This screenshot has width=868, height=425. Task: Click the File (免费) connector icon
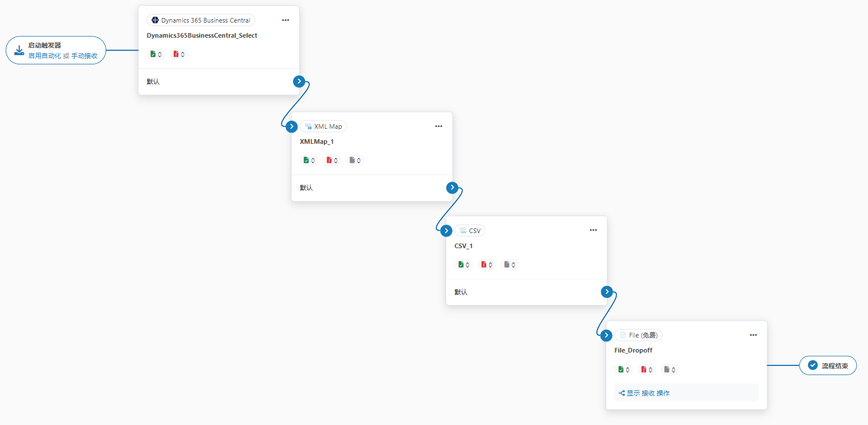[x=623, y=335]
